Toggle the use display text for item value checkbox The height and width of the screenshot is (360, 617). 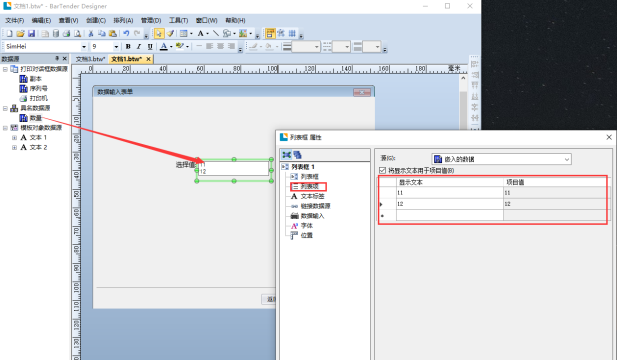pos(382,170)
